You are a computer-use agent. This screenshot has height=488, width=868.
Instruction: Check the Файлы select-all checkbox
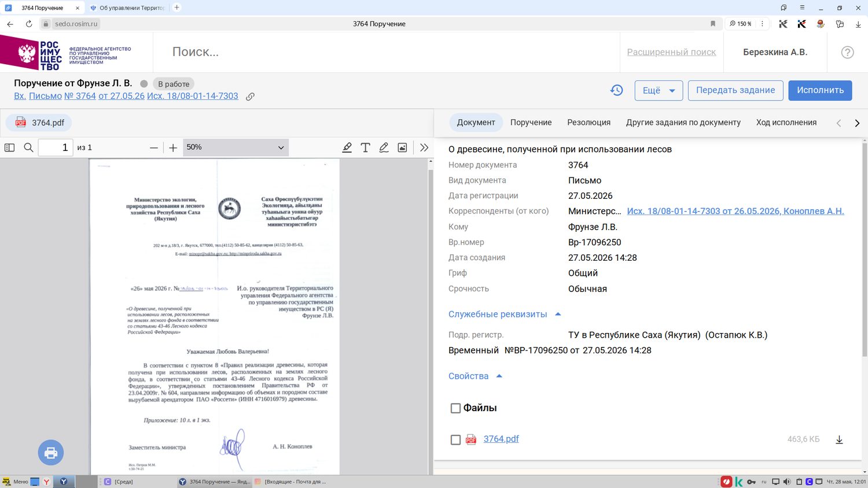(455, 408)
